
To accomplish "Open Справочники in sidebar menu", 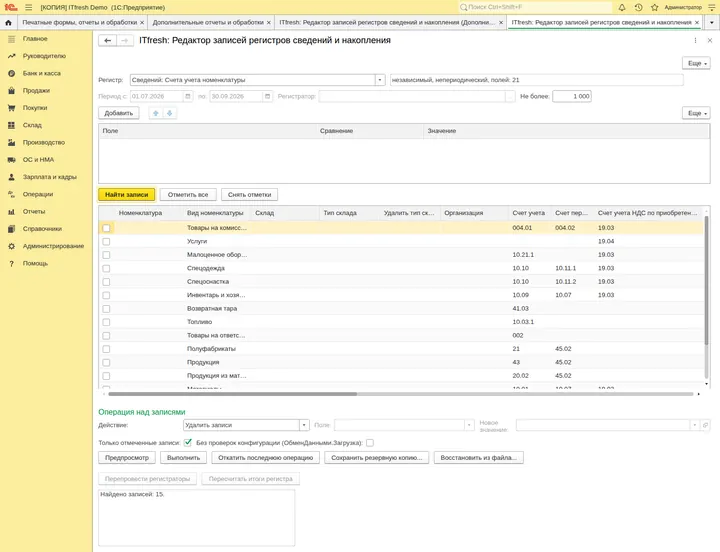I will point(42,229).
